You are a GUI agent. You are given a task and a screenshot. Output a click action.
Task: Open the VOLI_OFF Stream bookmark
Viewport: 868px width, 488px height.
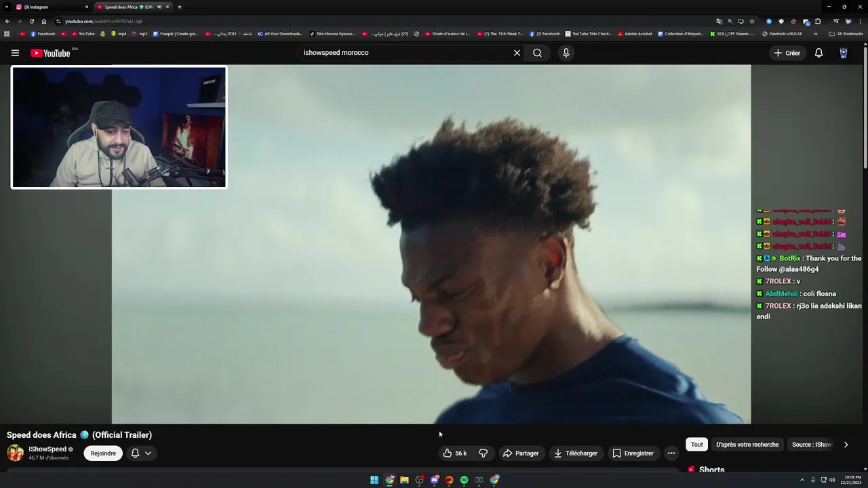click(x=732, y=33)
